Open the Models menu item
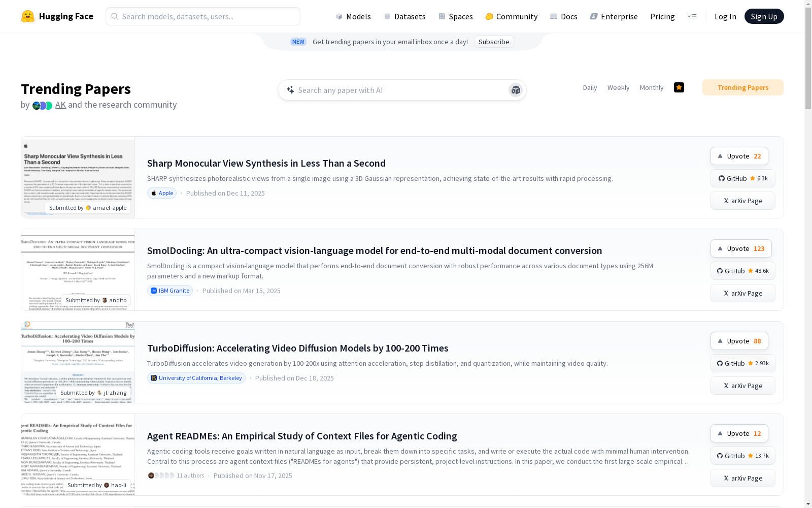The width and height of the screenshot is (812, 508). coord(353,16)
